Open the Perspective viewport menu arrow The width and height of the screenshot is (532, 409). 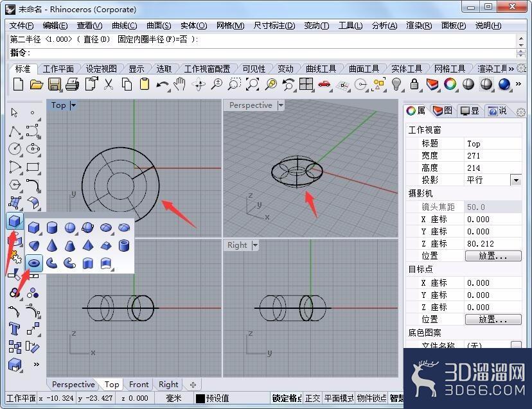tap(281, 105)
